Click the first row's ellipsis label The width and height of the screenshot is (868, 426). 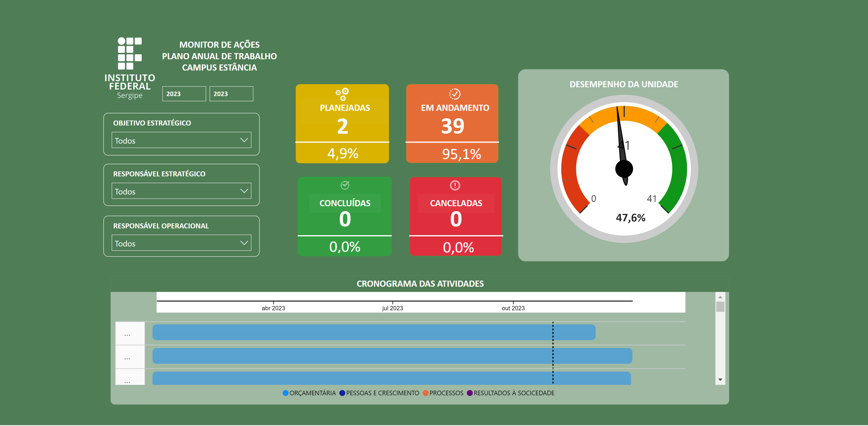click(127, 335)
